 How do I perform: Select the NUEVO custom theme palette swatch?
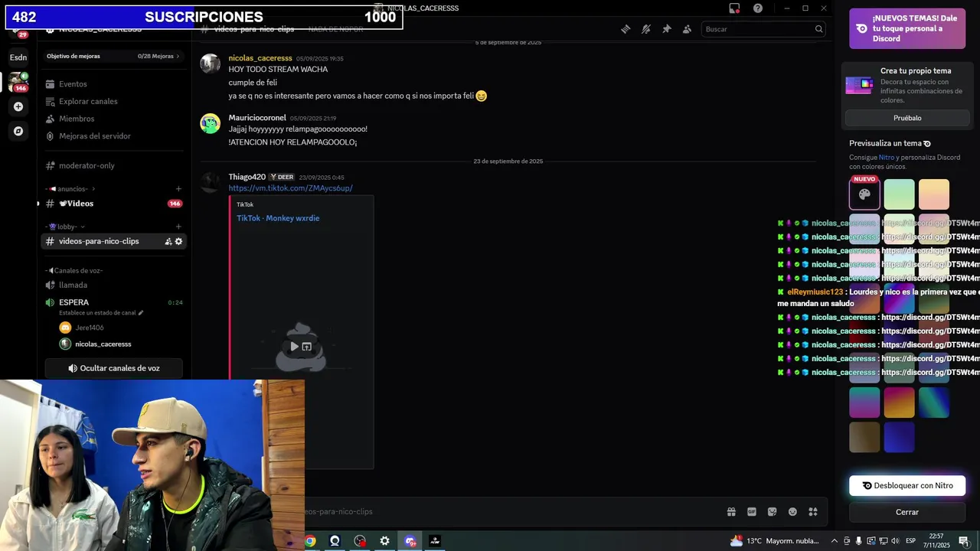(x=864, y=194)
